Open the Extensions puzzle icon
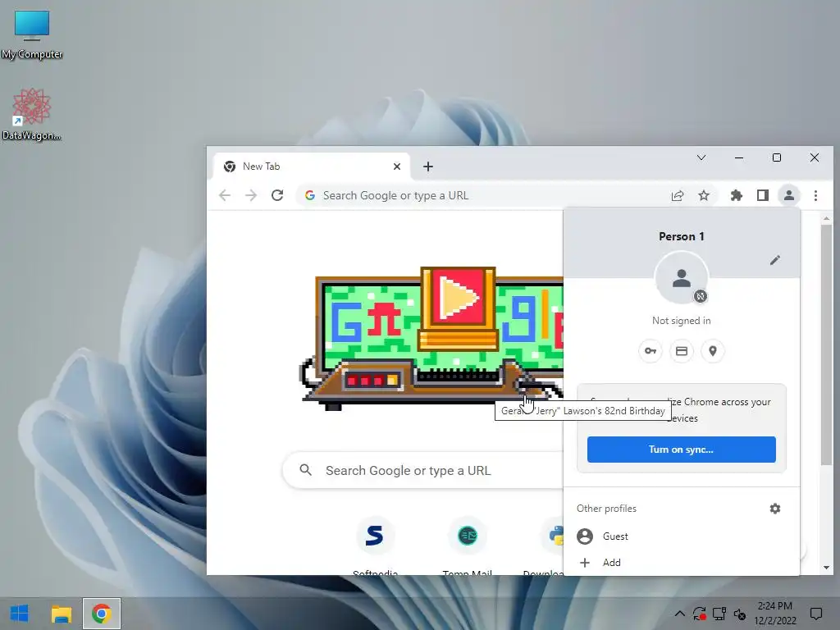This screenshot has height=630, width=840. (737, 195)
